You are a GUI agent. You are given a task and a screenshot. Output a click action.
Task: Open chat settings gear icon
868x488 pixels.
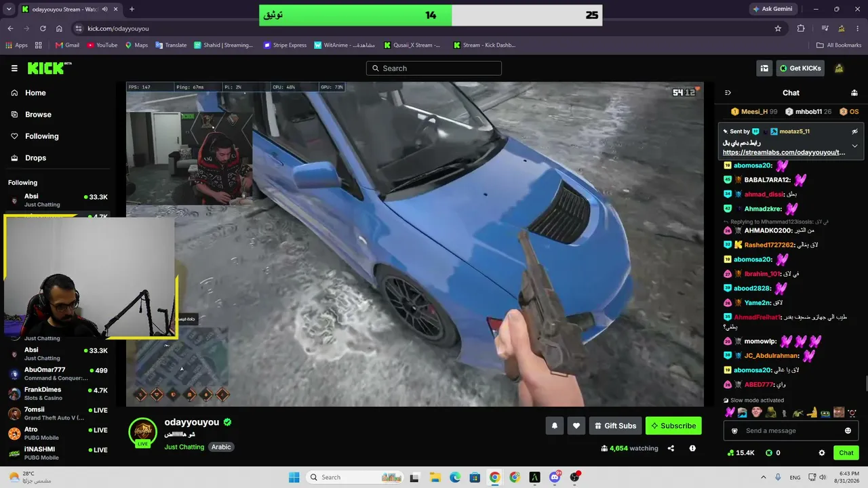pos(822,453)
